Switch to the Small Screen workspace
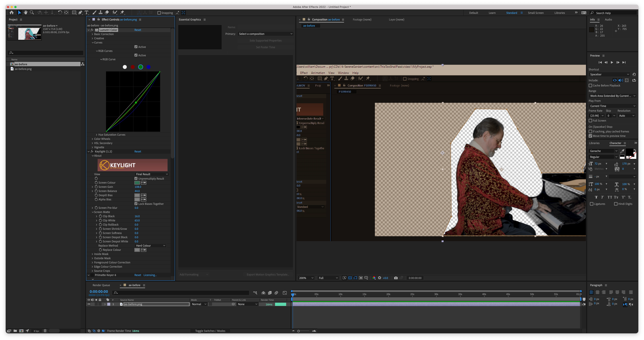The height and width of the screenshot is (340, 644). pos(536,13)
